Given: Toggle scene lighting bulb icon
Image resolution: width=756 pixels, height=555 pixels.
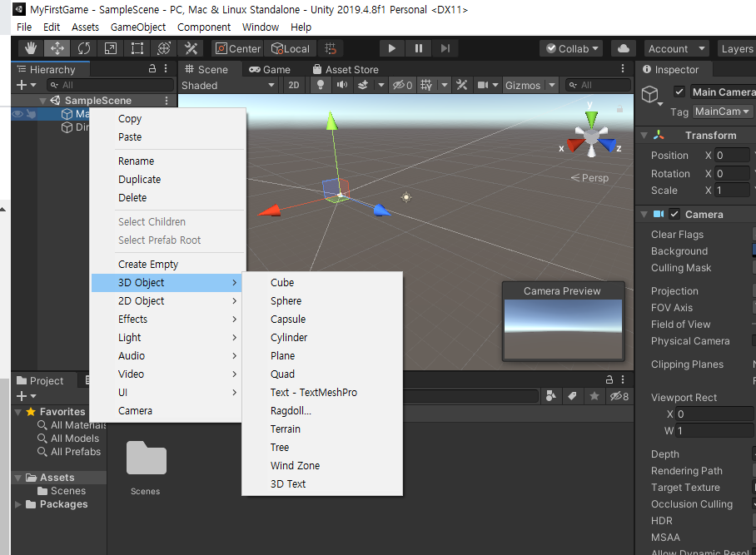Looking at the screenshot, I should pos(321,85).
